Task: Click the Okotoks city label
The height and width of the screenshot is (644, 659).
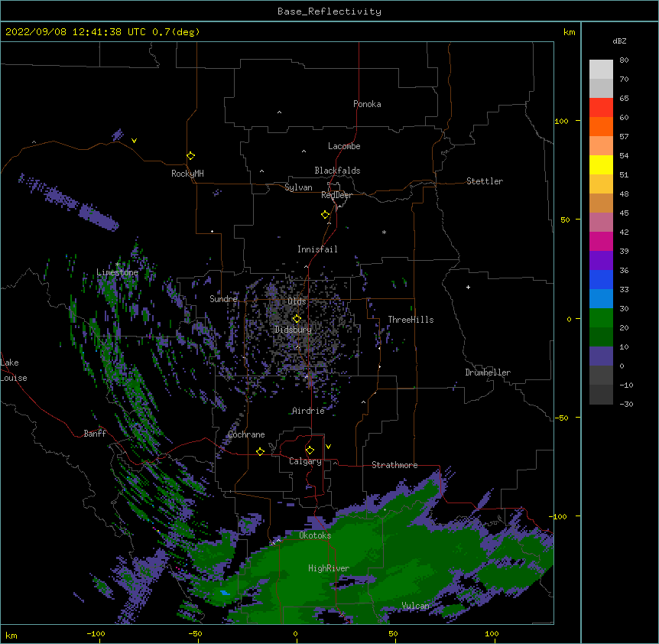Action: point(315,535)
